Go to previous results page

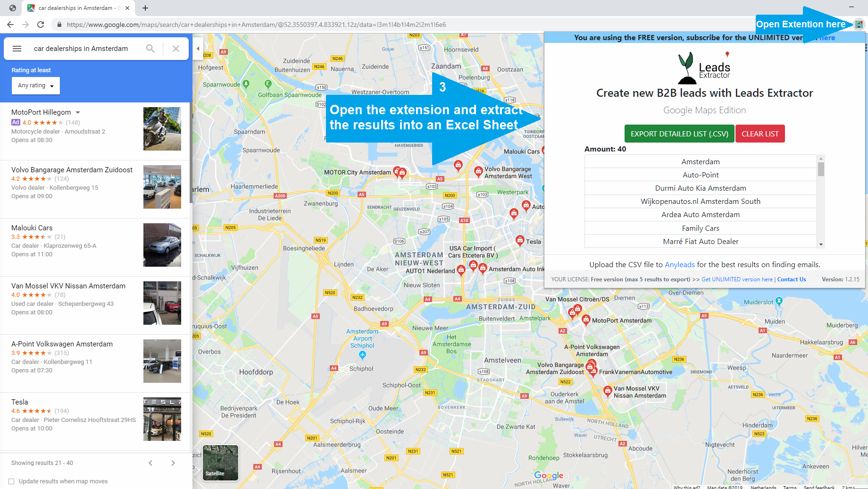click(x=150, y=463)
